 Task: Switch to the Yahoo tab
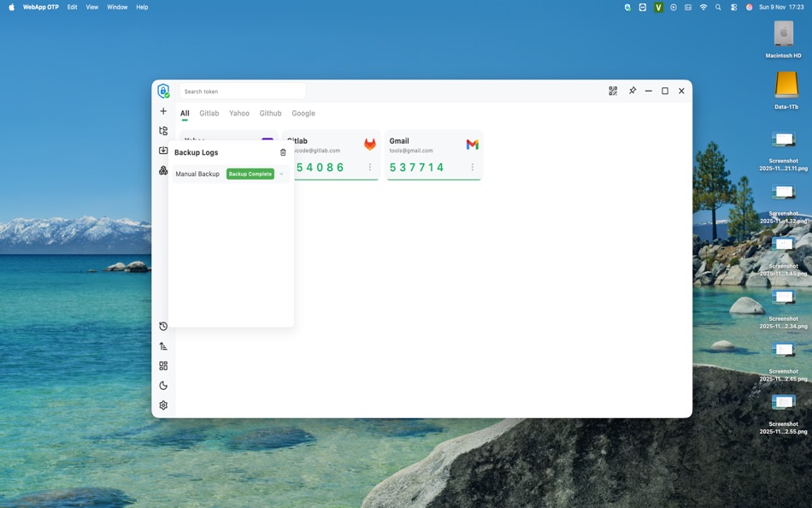tap(239, 113)
